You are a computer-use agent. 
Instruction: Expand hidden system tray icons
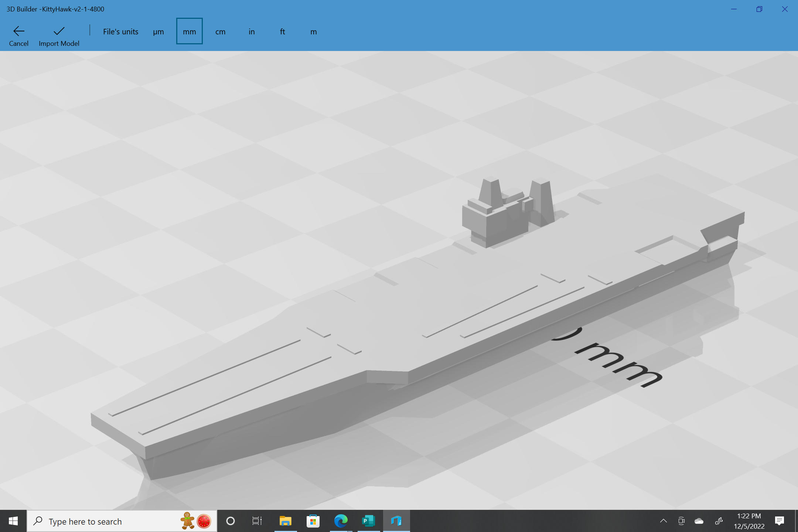pos(664,521)
